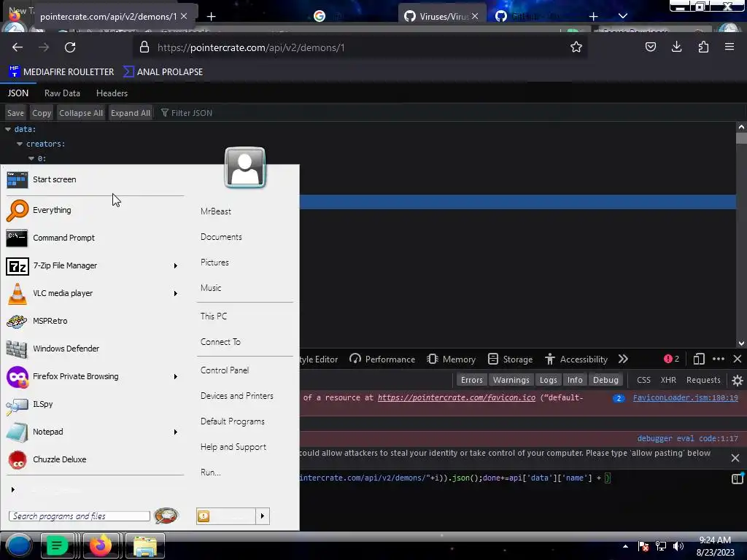Bookmark this page with the star icon

[576, 47]
